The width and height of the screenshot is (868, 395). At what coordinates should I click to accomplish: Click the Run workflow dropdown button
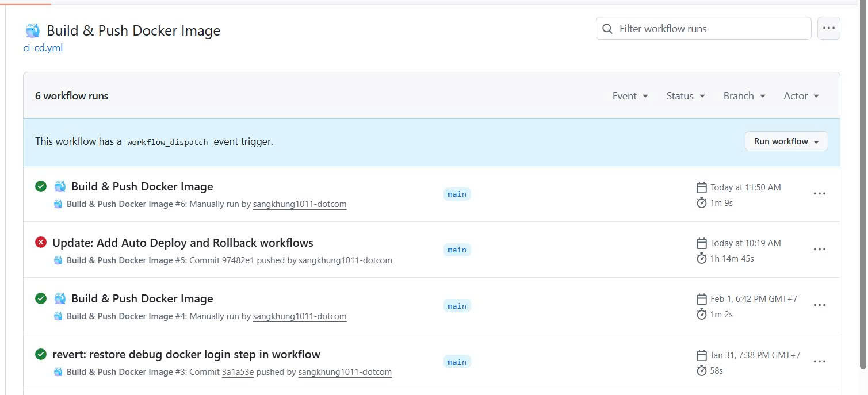pos(786,141)
